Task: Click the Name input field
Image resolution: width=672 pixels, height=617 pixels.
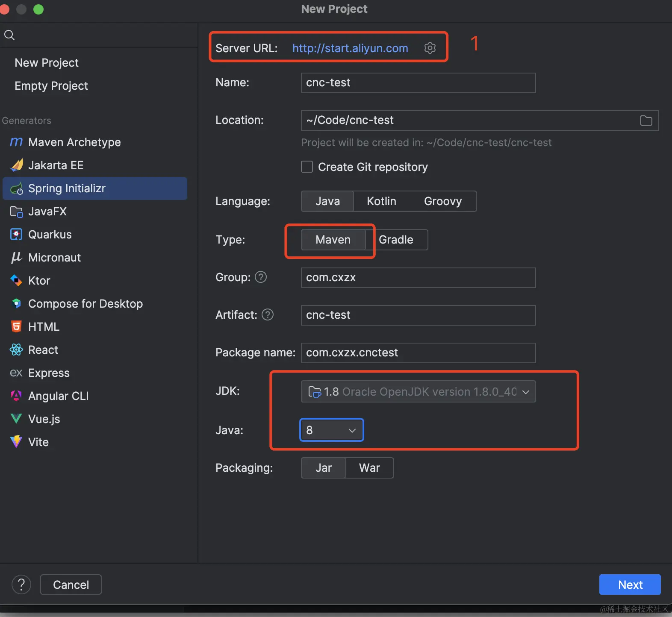Action: tap(418, 83)
